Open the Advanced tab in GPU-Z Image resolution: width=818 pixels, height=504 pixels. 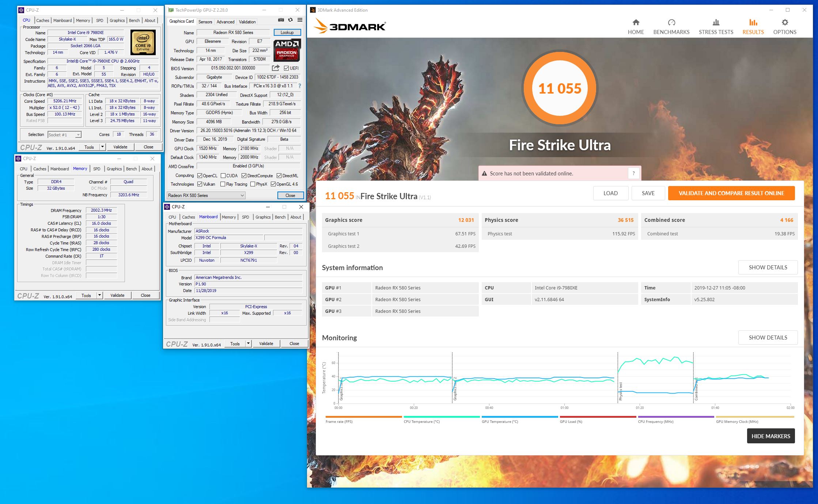pos(226,22)
